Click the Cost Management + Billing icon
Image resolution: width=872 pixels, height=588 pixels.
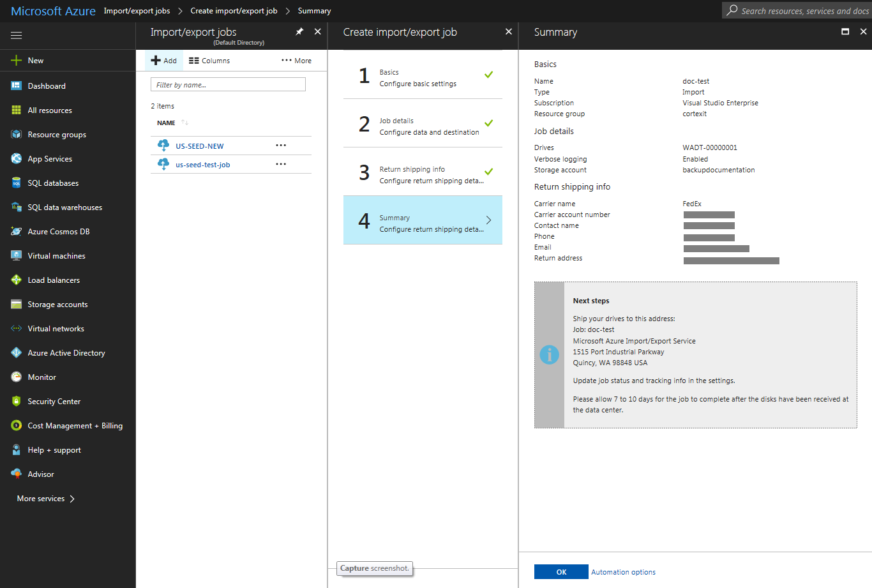coord(17,425)
